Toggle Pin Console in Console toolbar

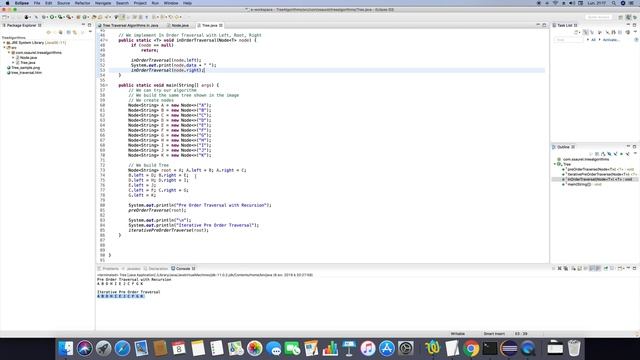tap(606, 268)
